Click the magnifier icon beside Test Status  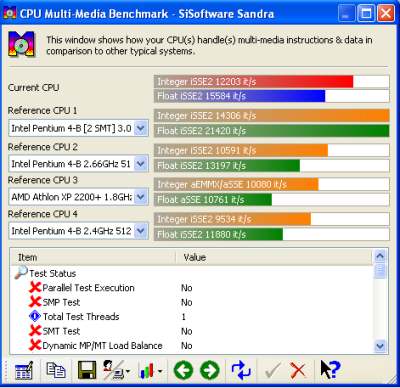click(x=21, y=273)
